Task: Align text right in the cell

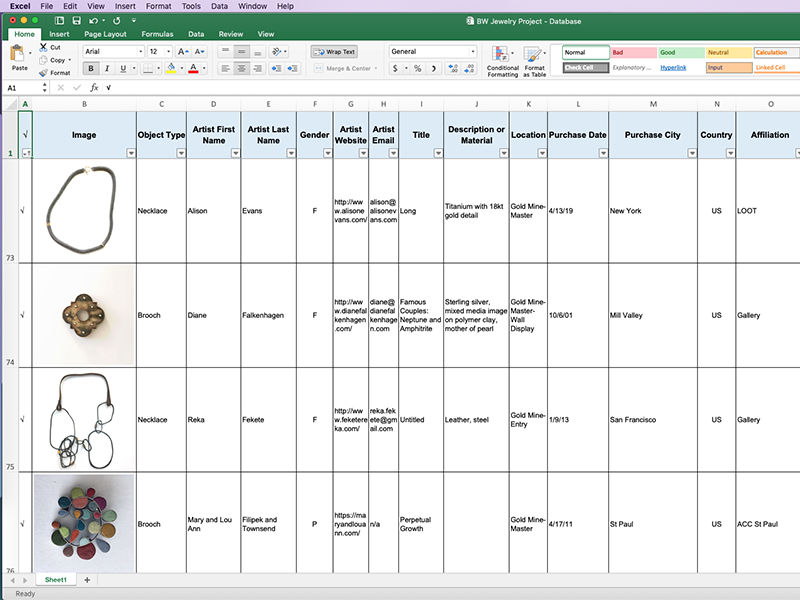Action: coord(258,68)
